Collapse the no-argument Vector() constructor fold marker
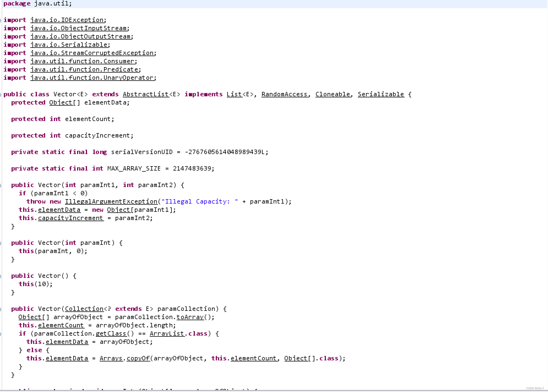 point(1,276)
